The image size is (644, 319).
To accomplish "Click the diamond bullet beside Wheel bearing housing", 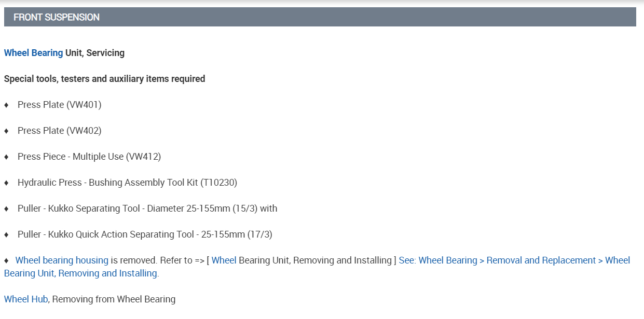I will (7, 260).
